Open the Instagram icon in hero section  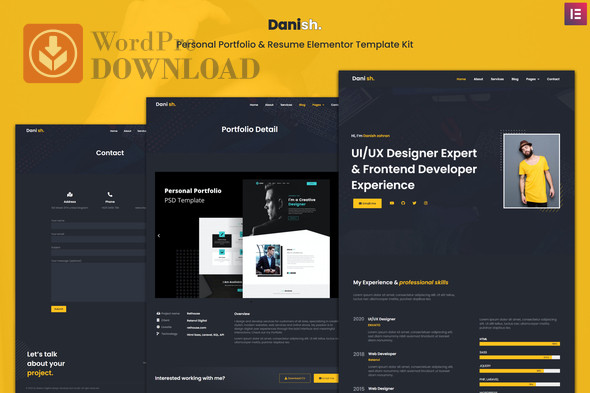pos(426,203)
